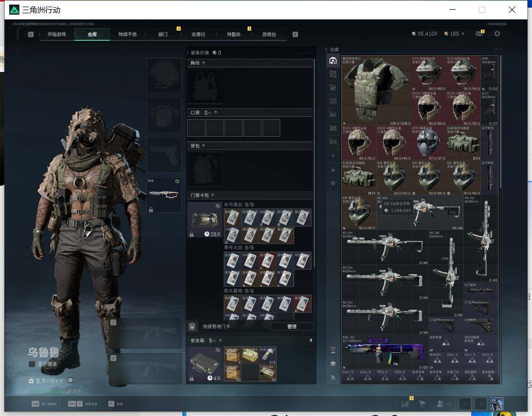Select the ASh-12 purple rifle in warehouse
532x416 pixels.
[385, 352]
